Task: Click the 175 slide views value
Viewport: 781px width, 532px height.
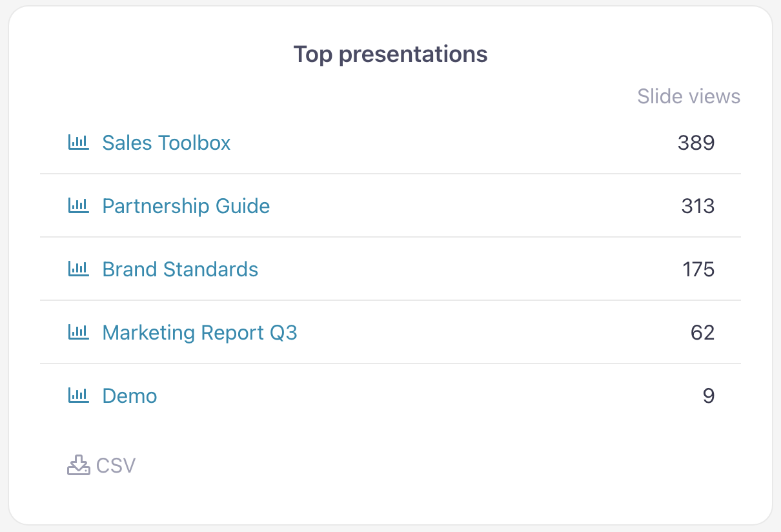Action: click(x=698, y=269)
